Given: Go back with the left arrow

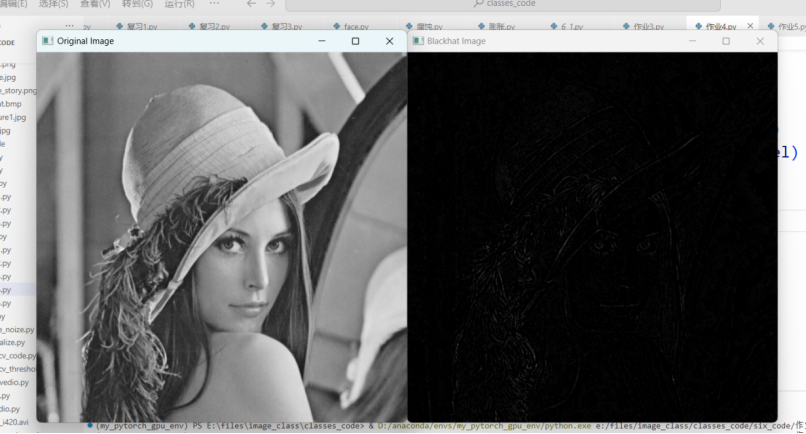Looking at the screenshot, I should (251, 4).
